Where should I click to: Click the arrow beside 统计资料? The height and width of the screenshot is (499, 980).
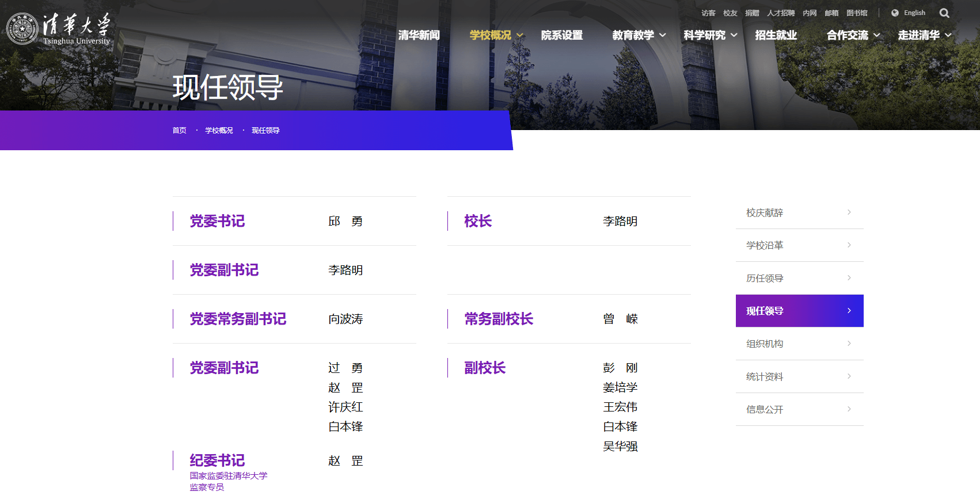pyautogui.click(x=849, y=376)
